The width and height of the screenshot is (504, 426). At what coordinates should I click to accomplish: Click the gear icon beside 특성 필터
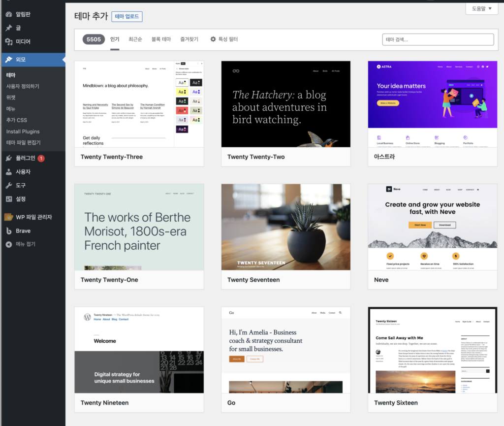[x=213, y=39]
